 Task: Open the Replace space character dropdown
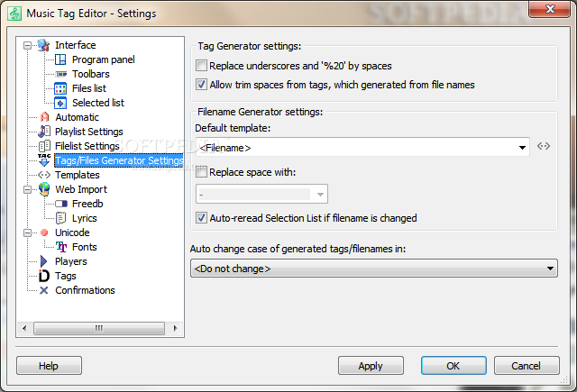[320, 194]
